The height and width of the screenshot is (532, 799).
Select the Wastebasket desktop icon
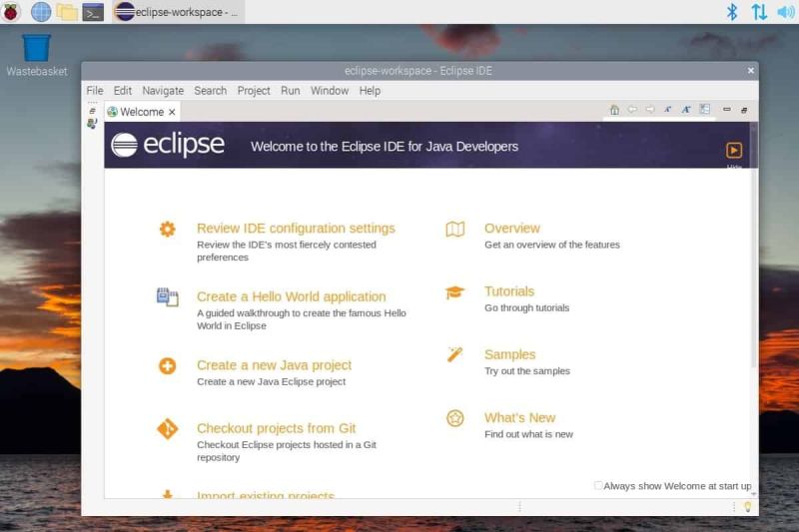[36, 56]
